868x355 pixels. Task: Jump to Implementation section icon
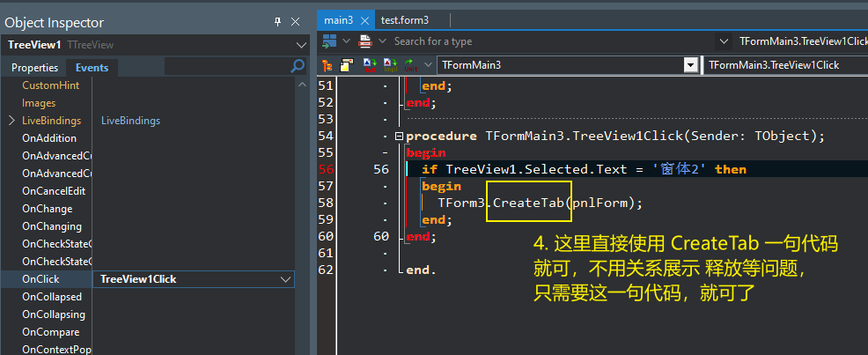390,65
